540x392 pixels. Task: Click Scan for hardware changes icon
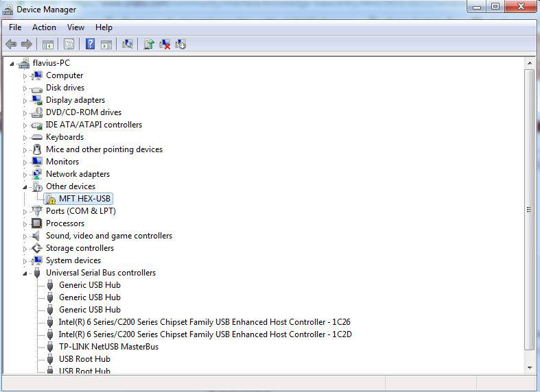(x=128, y=44)
